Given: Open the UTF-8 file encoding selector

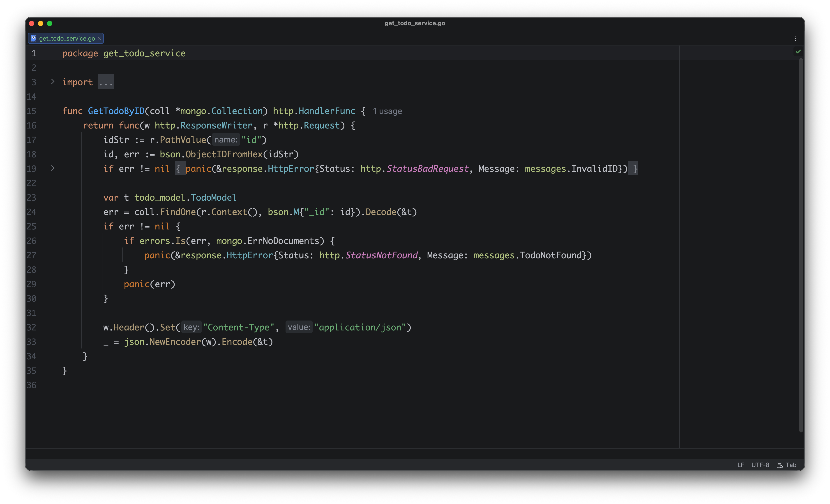Looking at the screenshot, I should (x=760, y=465).
